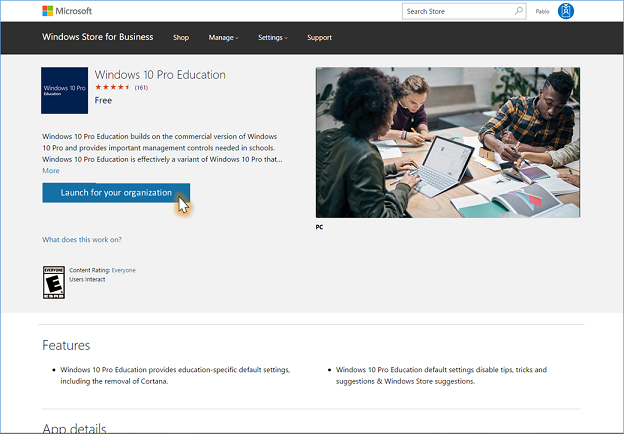Expand the Settings dropdown menu
The image size is (624, 434).
pos(273,37)
